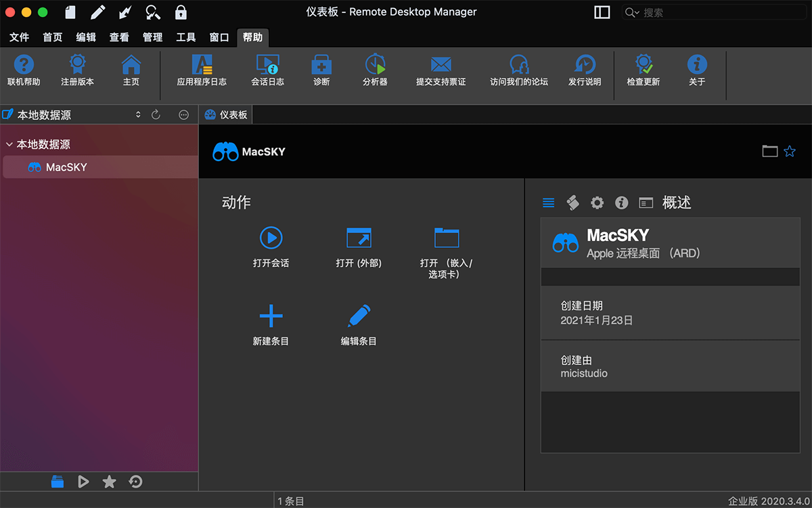Click folder icon in MacSKY header
The width and height of the screenshot is (812, 508).
tap(770, 151)
